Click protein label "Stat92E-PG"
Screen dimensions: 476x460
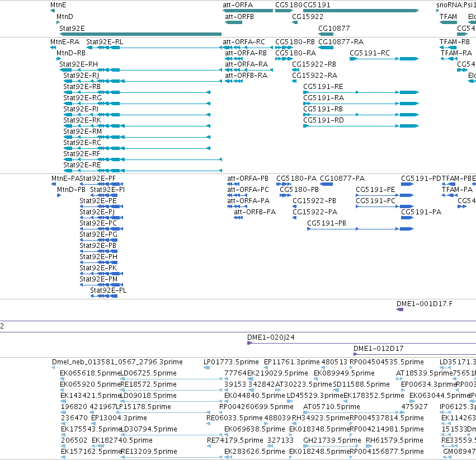pyautogui.click(x=98, y=234)
